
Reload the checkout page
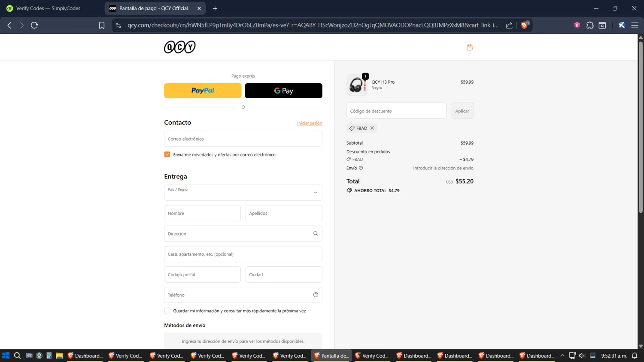tap(34, 25)
